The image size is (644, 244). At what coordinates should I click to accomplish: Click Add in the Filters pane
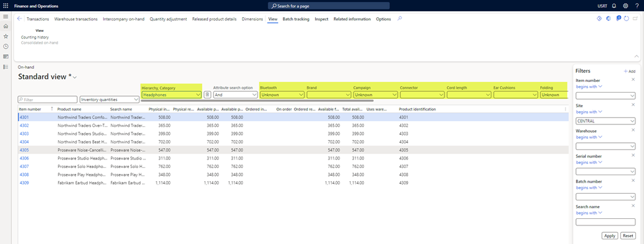tap(629, 71)
